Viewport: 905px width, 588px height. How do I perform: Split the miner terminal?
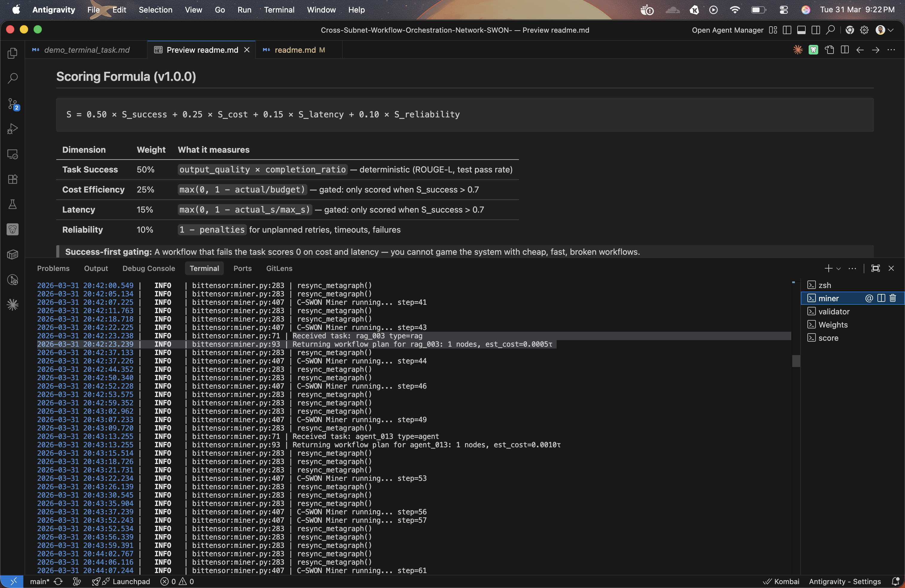(881, 298)
